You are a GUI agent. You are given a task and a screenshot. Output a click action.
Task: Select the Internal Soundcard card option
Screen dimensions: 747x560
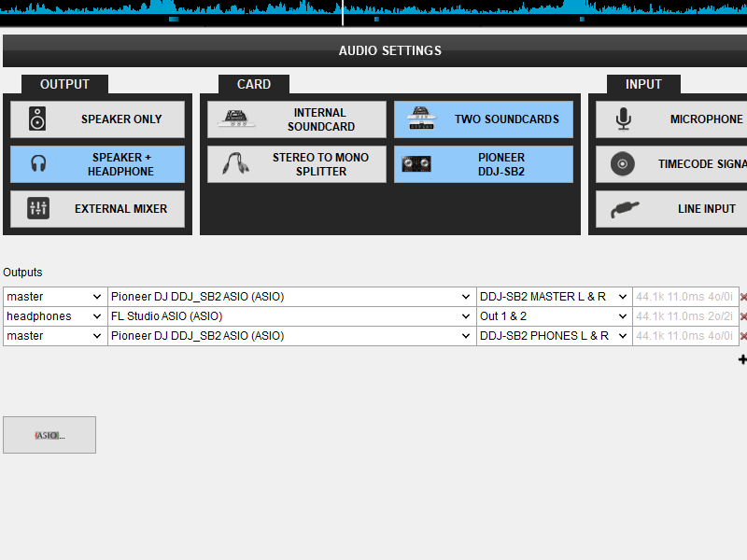(x=297, y=119)
